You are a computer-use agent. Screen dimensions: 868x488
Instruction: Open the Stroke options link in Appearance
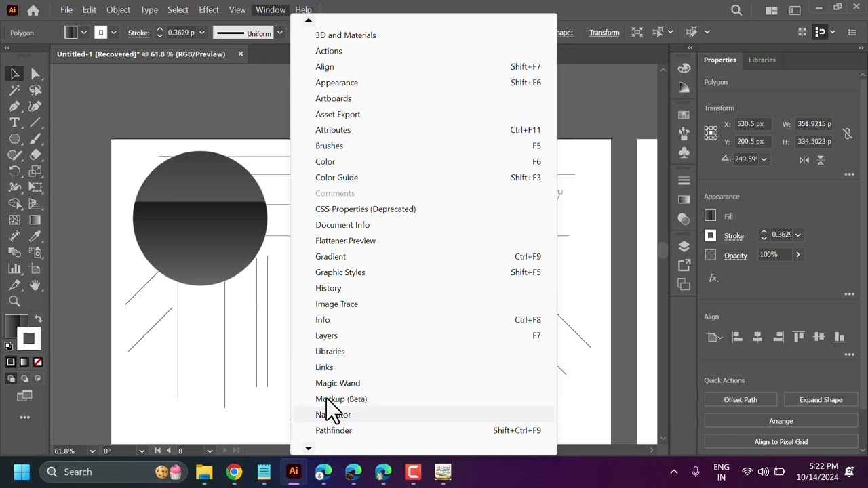[734, 236]
